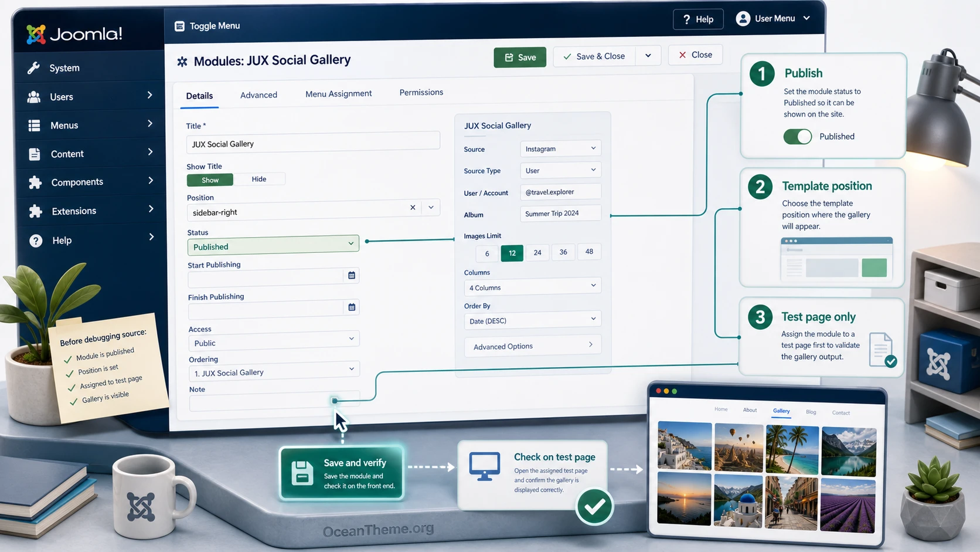980x552 pixels.
Task: Set Images Limit to 36
Action: 563,252
